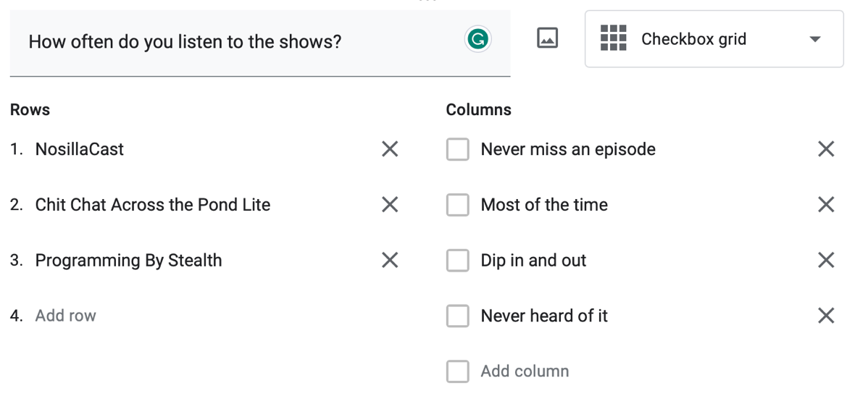Remove the Programming By Stealth row

390,260
